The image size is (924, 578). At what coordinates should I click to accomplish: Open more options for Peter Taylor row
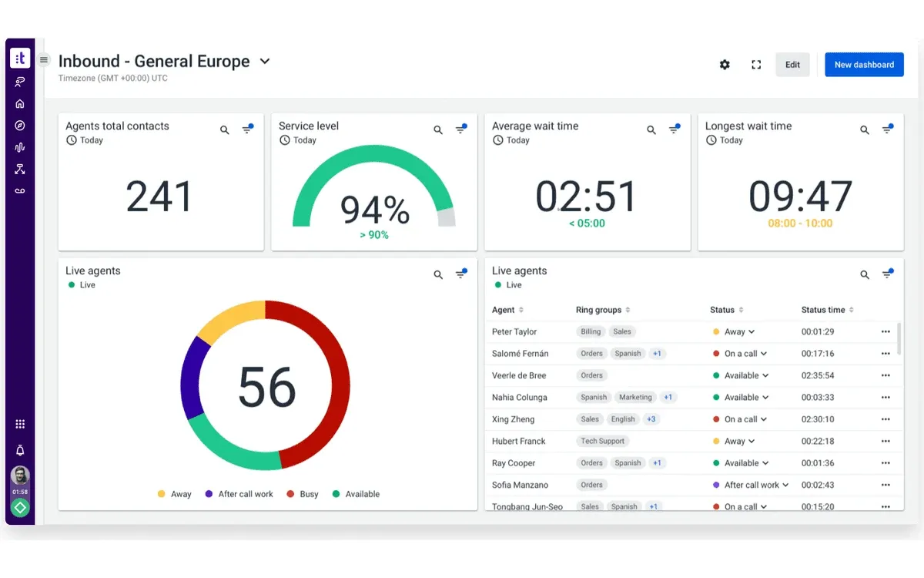(x=885, y=332)
